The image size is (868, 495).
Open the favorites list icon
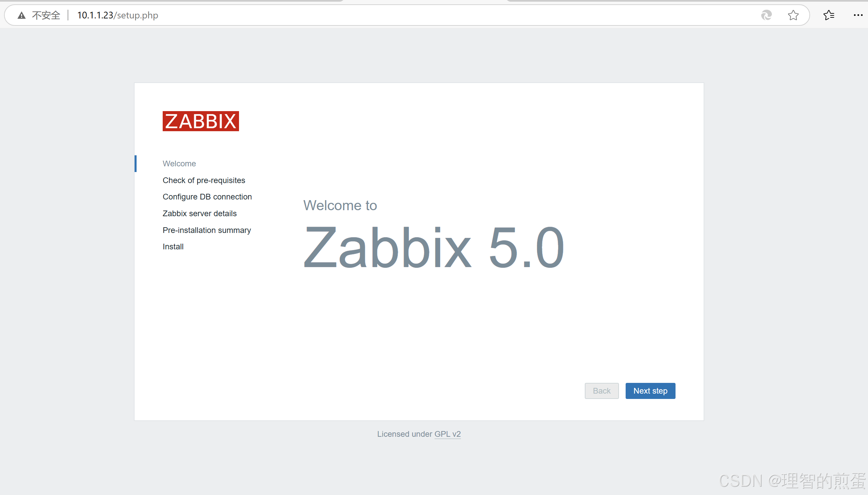tap(828, 15)
